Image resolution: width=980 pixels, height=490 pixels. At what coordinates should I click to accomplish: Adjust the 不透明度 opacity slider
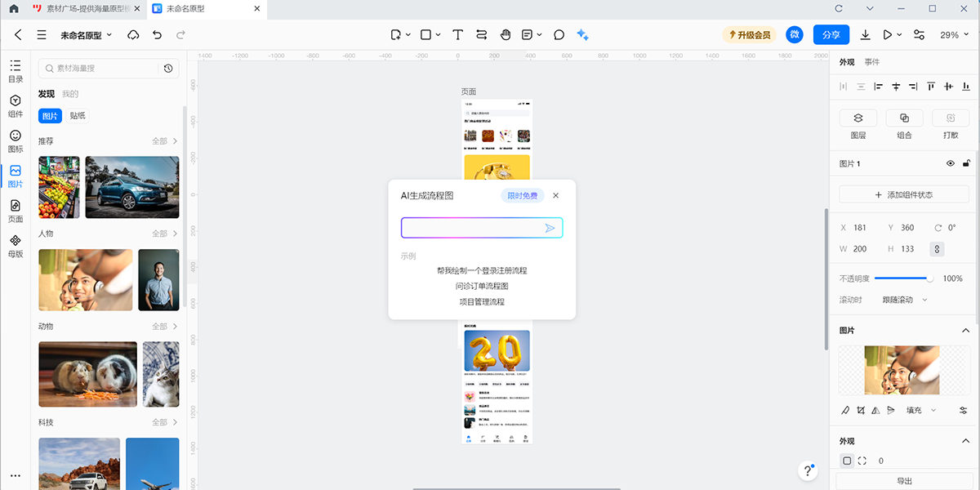click(x=902, y=278)
